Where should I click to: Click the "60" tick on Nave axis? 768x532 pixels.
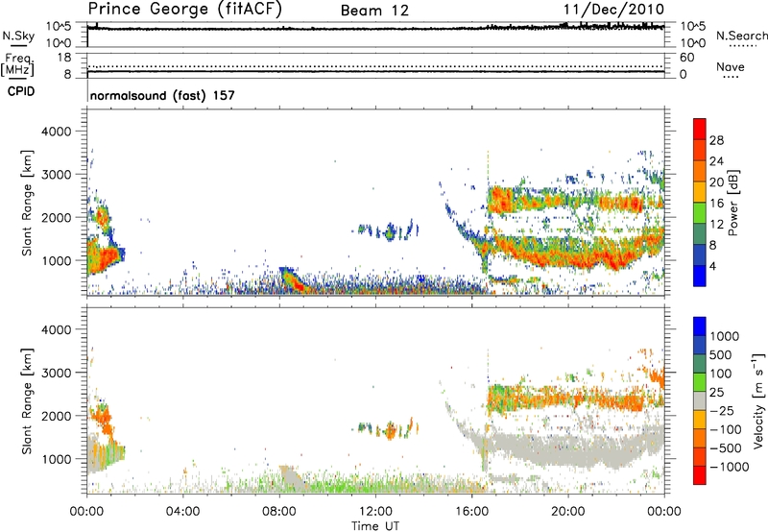coord(686,58)
